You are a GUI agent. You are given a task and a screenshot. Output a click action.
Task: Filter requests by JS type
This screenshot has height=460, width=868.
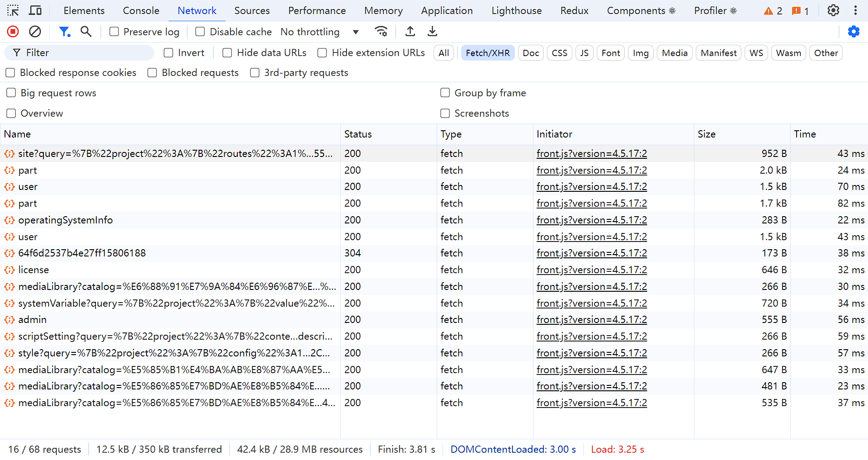click(x=584, y=53)
